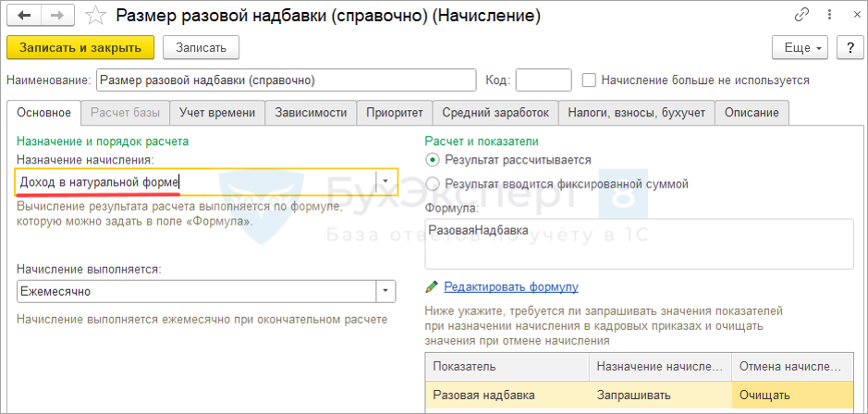
Task: Open the 'Еще' dropdown menu
Action: click(x=802, y=47)
